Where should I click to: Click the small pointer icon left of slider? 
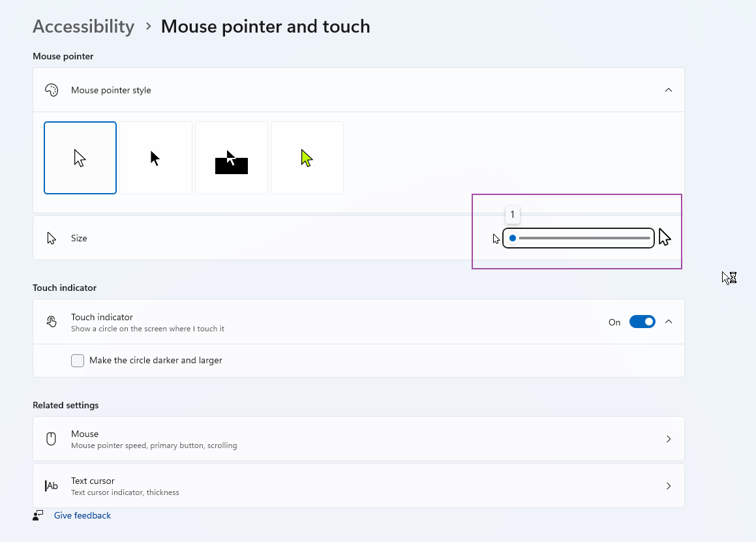pos(496,239)
